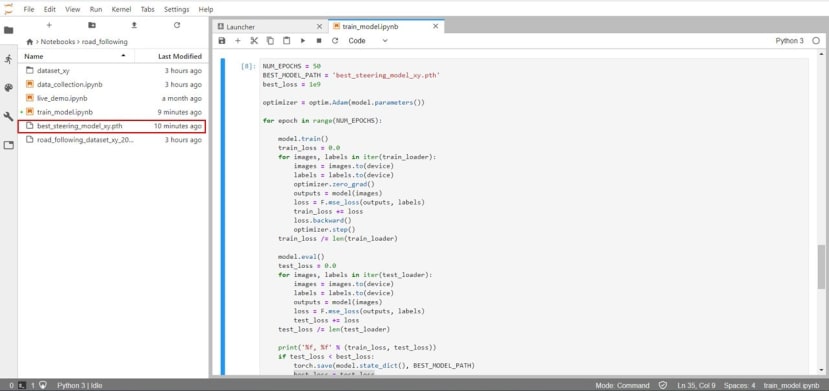This screenshot has width=829, height=391.
Task: Paste cell from clipboard icon
Action: [287, 41]
